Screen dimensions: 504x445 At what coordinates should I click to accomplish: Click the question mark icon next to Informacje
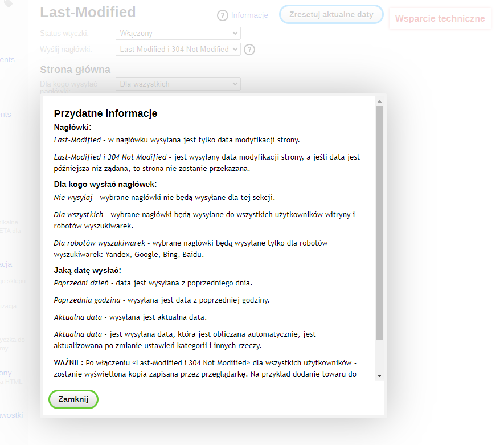pos(222,15)
